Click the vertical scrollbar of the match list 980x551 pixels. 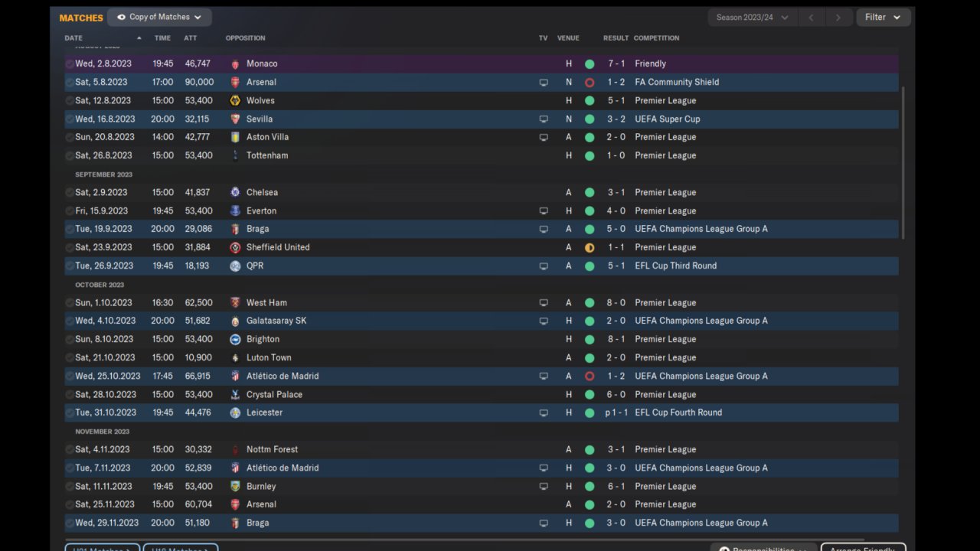coord(903,162)
